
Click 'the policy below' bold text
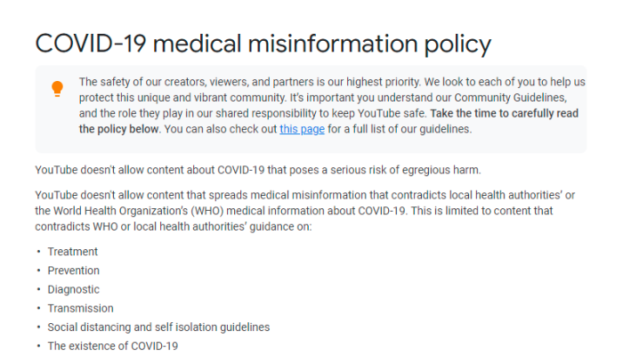tap(118, 129)
